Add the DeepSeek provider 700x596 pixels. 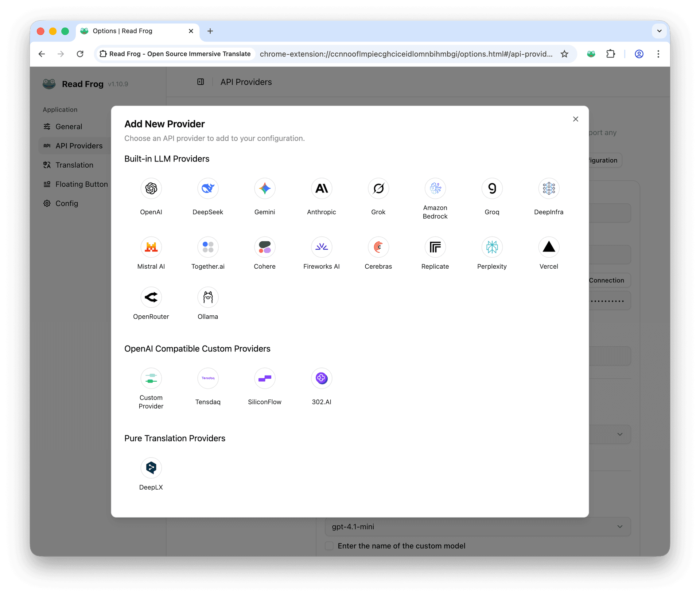208,188
